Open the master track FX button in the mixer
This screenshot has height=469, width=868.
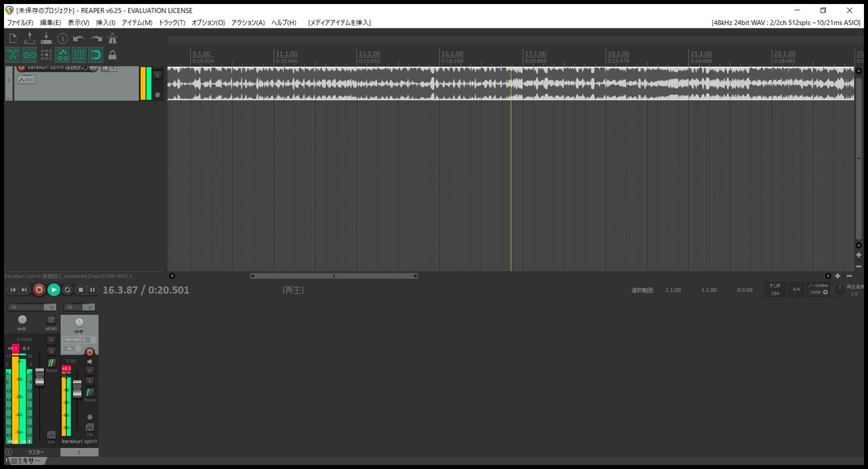pos(25,307)
